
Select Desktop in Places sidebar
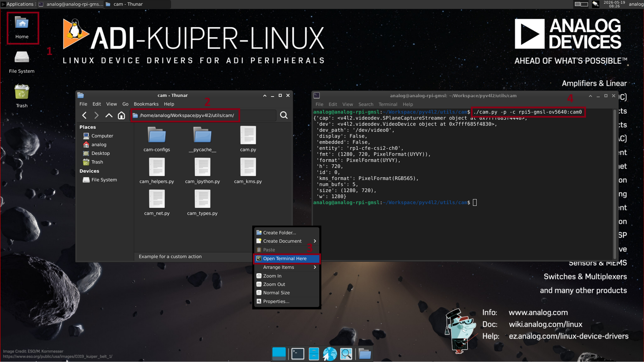tap(105, 153)
